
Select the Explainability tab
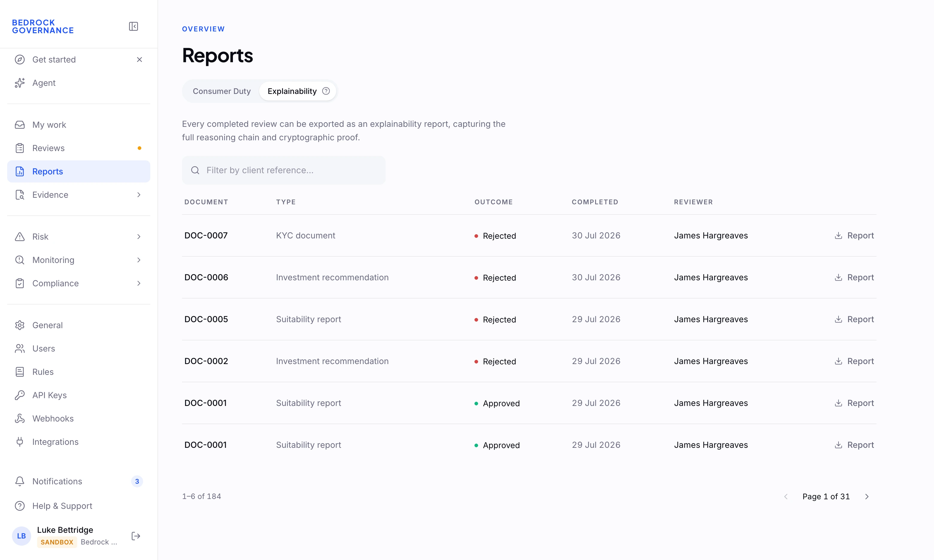point(298,91)
